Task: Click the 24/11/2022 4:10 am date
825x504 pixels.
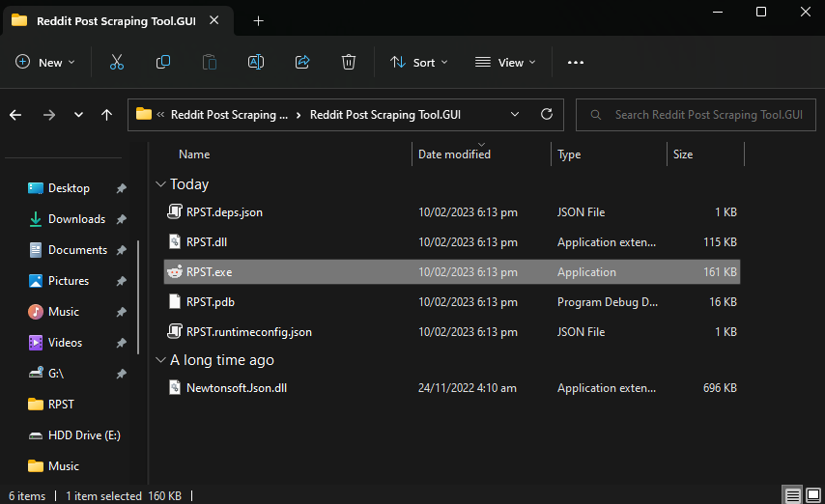Action: tap(468, 388)
